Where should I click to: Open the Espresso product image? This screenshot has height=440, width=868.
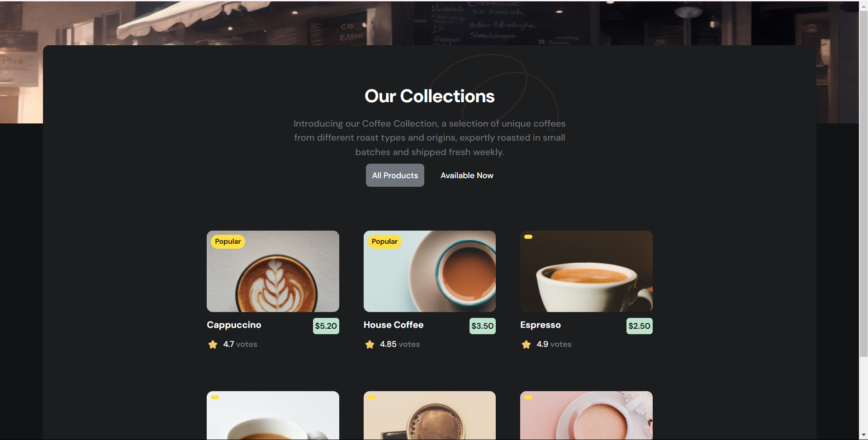[x=586, y=271]
